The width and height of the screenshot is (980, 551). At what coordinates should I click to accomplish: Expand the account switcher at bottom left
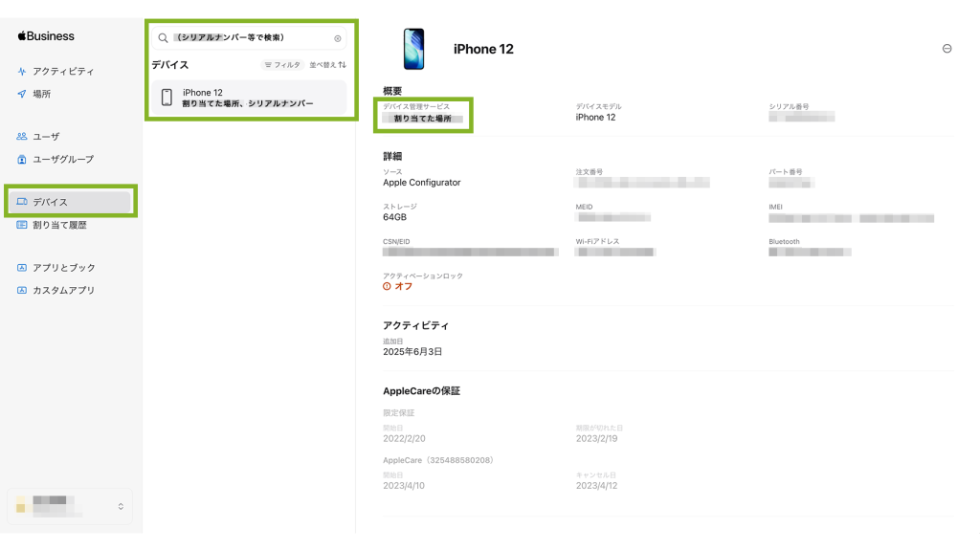(70, 506)
